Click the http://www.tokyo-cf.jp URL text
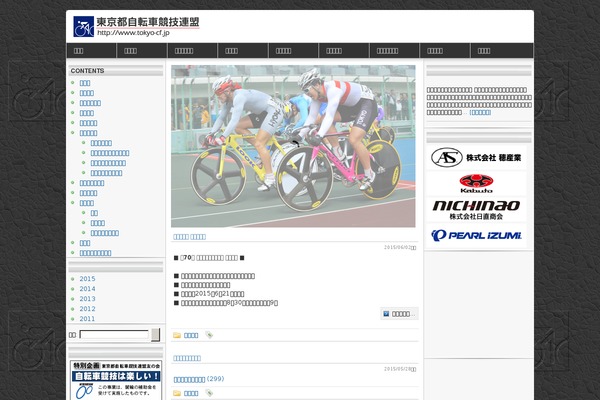Viewport: 600px width, 400px height. point(133,33)
